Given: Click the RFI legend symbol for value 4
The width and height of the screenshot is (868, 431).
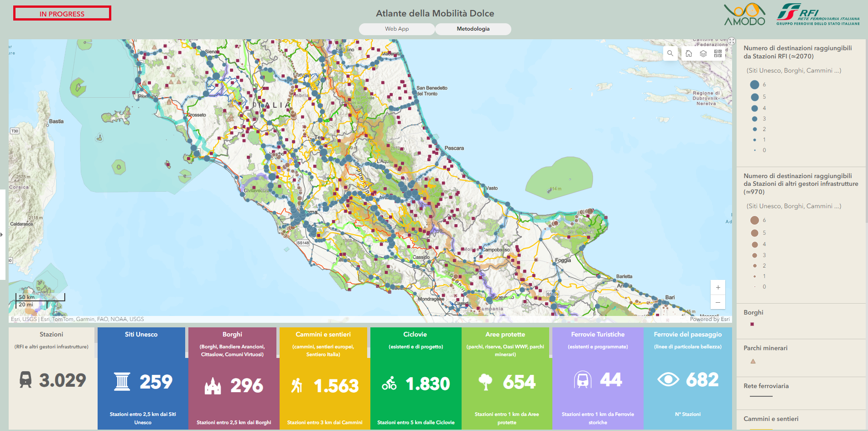Looking at the screenshot, I should point(754,108).
